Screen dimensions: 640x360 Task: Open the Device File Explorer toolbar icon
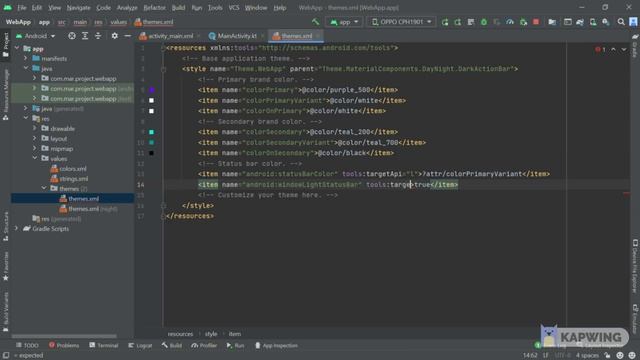tap(552, 22)
